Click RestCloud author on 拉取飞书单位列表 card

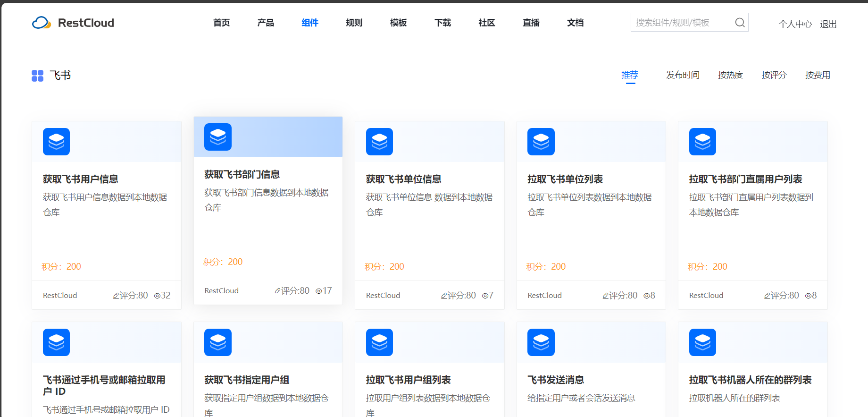tap(545, 296)
